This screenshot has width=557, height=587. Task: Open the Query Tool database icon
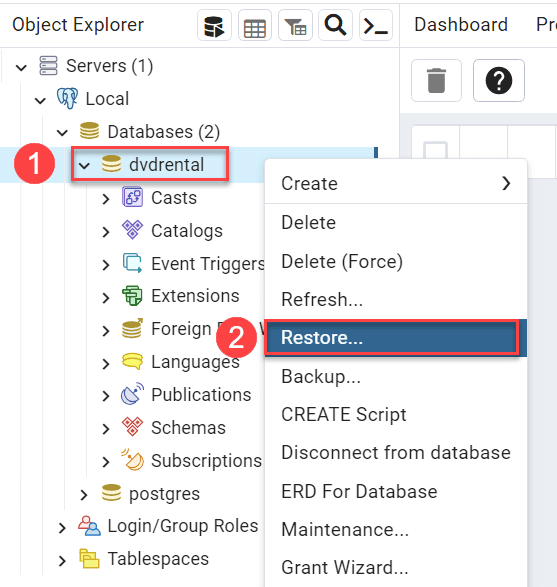click(x=214, y=26)
